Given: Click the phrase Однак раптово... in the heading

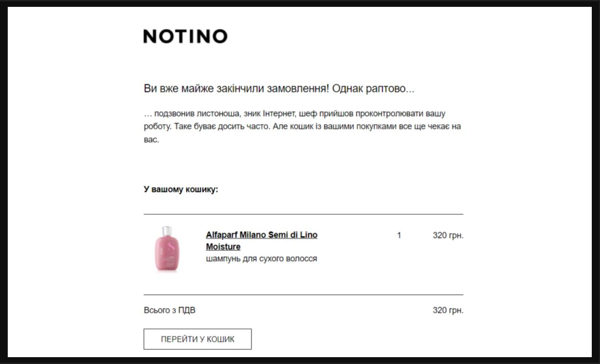Looking at the screenshot, I should click(x=373, y=88).
